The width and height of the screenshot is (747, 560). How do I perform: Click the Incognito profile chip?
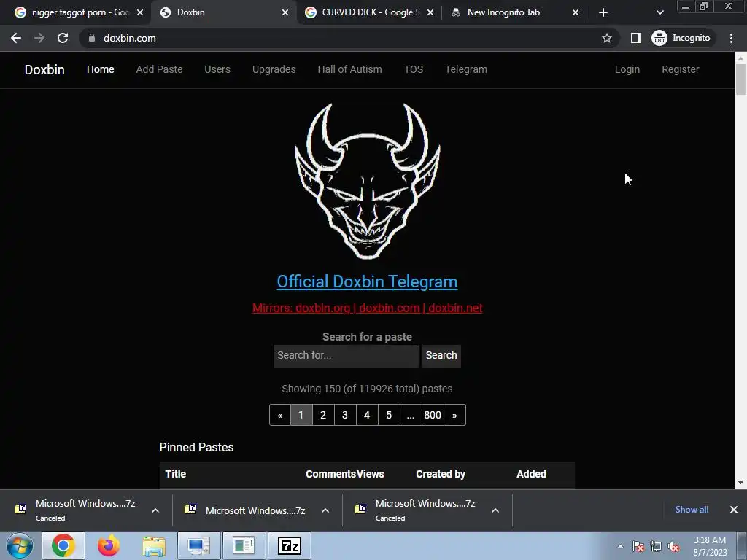pyautogui.click(x=681, y=38)
